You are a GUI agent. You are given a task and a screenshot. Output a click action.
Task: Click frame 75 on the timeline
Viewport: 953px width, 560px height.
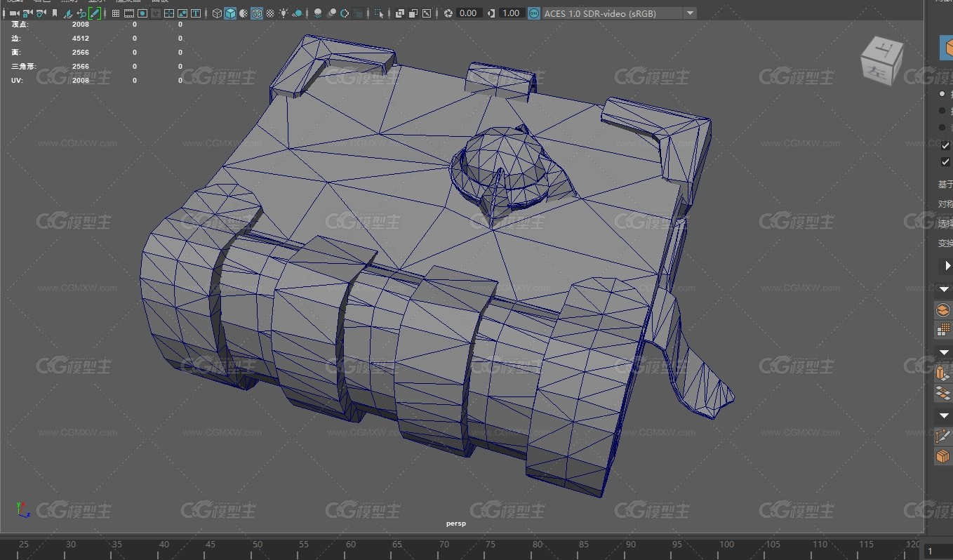click(492, 544)
